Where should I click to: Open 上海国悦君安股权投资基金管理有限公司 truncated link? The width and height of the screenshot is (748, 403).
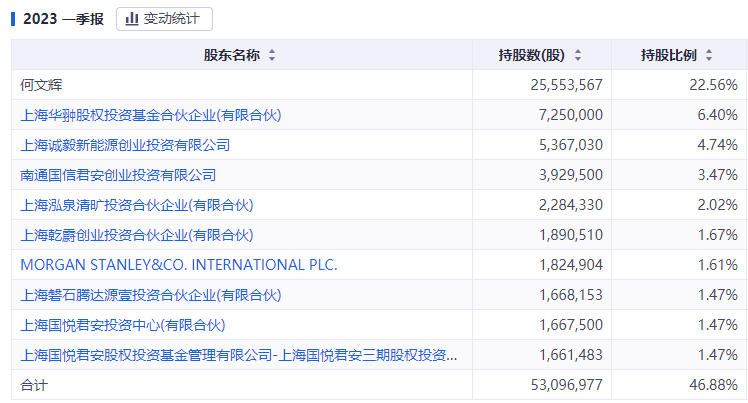[239, 355]
